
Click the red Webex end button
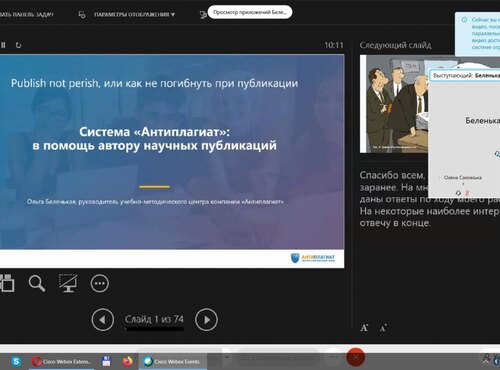click(x=356, y=357)
